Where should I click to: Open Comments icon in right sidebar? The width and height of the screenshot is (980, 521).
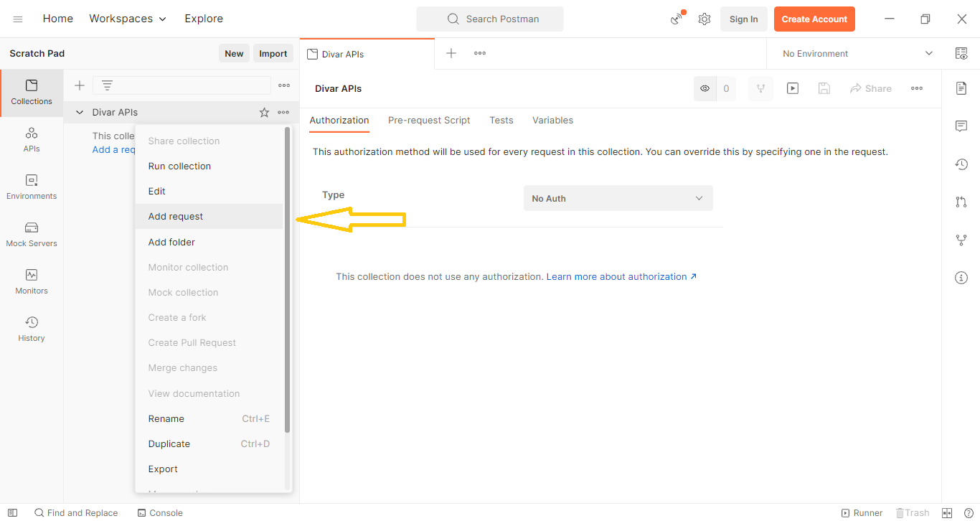tap(961, 126)
